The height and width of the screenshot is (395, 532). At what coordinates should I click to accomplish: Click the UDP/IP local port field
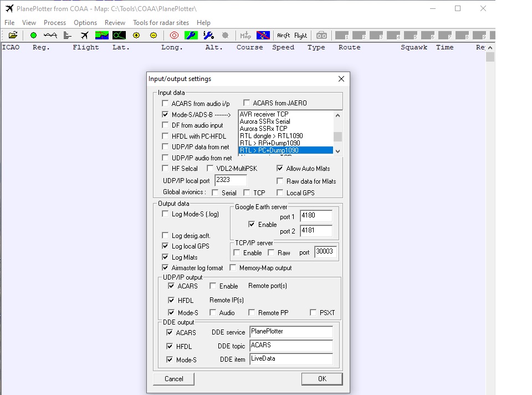tap(231, 180)
